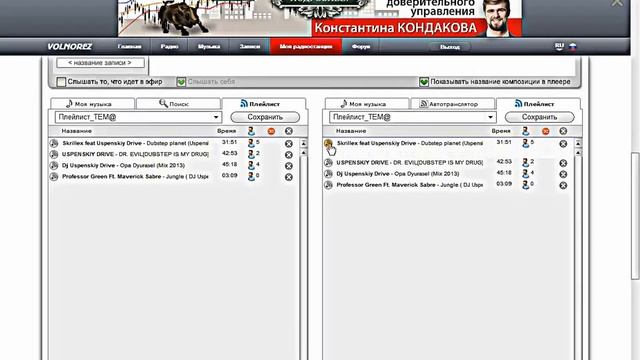
Task: Select 'USPENSKIY DRIVE - DR. EVIL' in right playlist
Action: coord(409,162)
